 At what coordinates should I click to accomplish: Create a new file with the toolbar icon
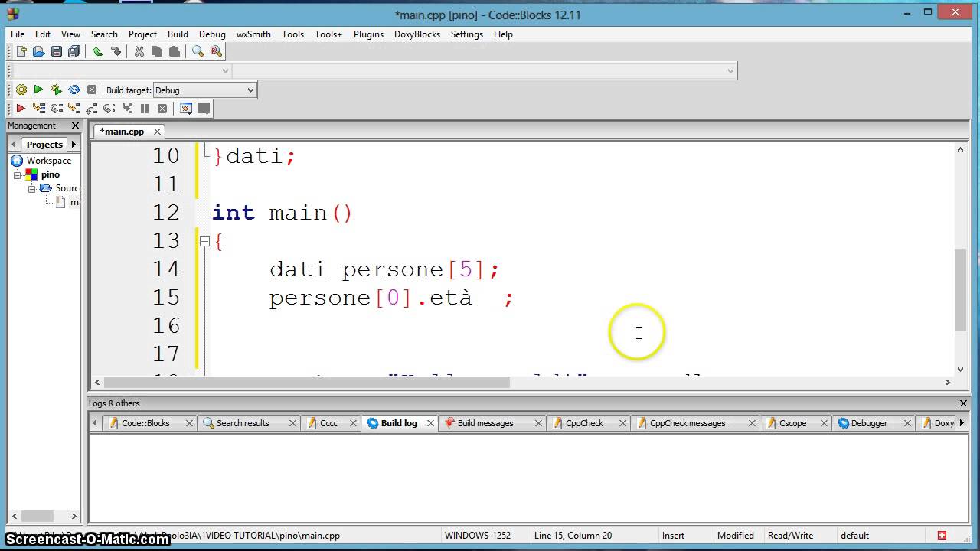[x=21, y=51]
